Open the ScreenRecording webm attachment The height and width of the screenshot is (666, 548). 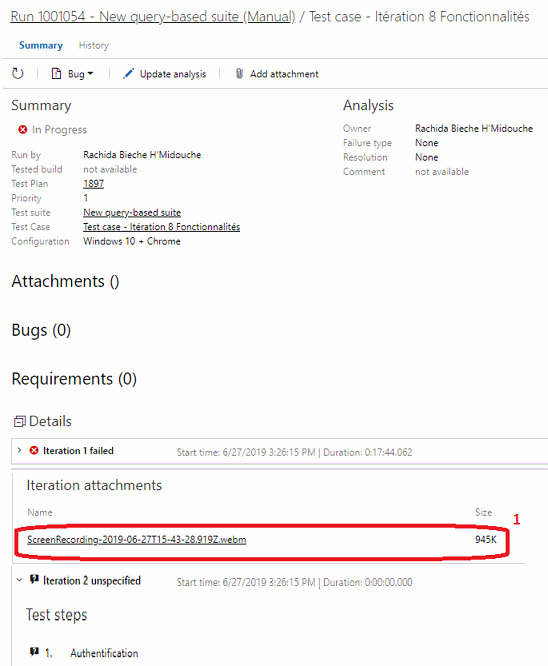(137, 539)
